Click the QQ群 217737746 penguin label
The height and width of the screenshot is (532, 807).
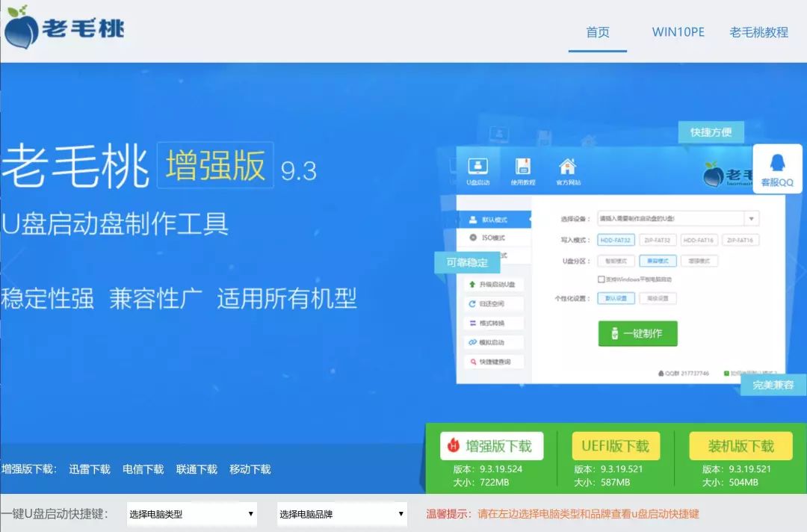[684, 373]
